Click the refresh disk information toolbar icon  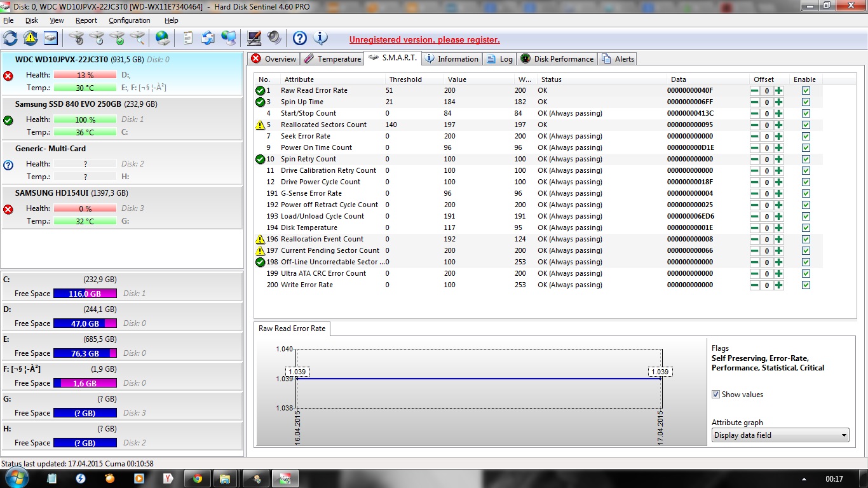10,38
